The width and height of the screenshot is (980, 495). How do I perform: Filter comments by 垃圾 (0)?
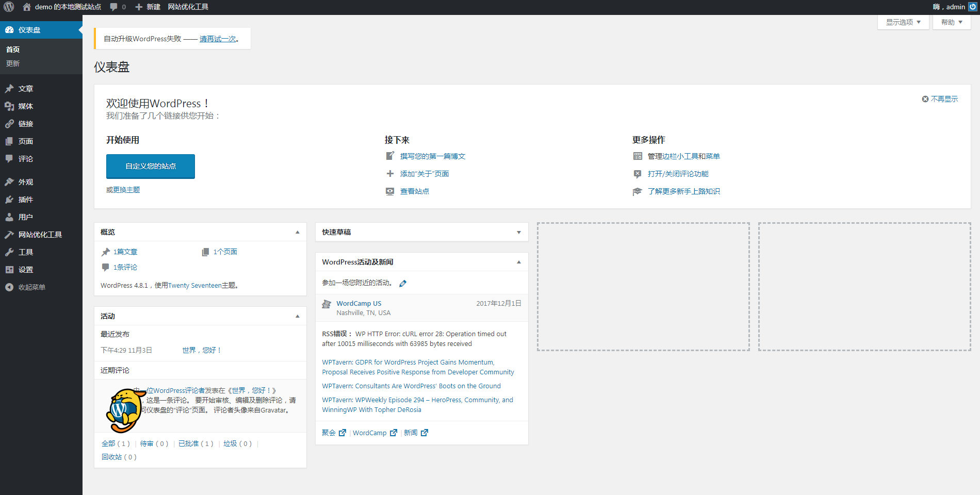[x=238, y=443]
